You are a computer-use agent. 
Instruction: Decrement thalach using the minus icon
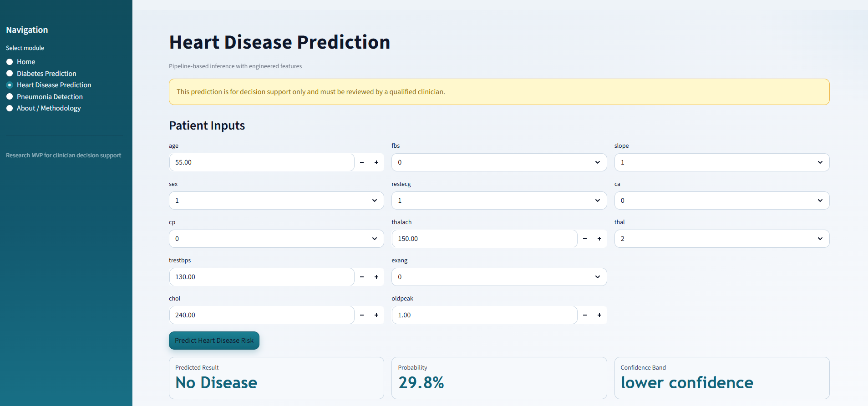[x=585, y=239]
